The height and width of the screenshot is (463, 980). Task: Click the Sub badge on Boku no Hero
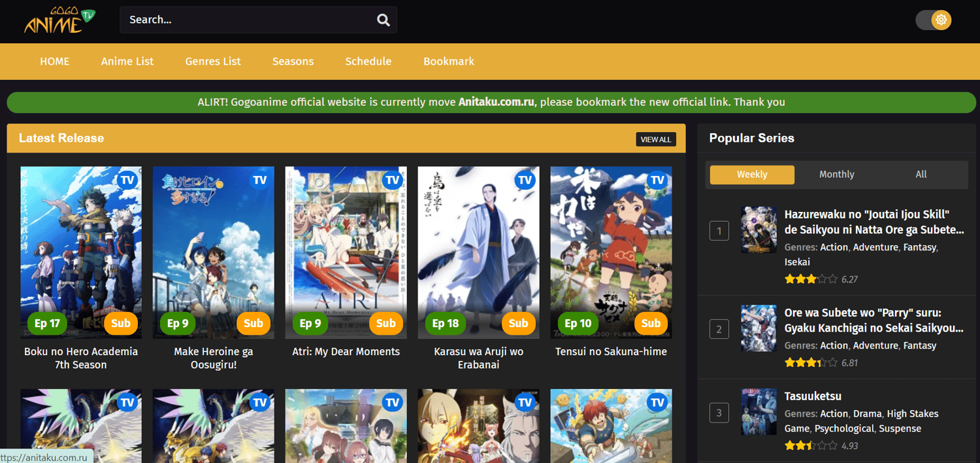pyautogui.click(x=121, y=323)
